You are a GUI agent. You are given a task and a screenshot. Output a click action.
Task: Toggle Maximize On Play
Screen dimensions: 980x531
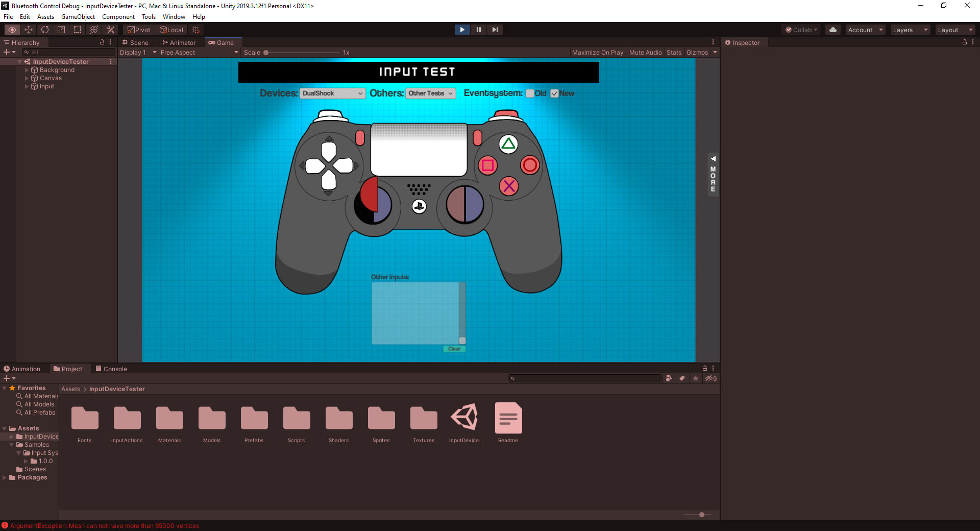[x=598, y=53]
